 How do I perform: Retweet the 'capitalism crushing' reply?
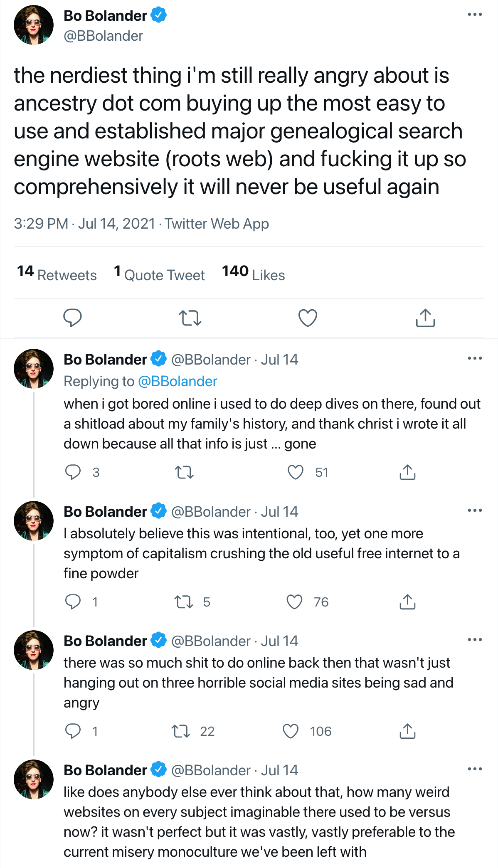[184, 602]
